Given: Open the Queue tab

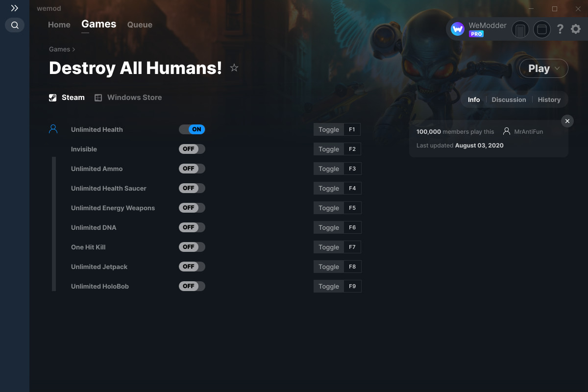Looking at the screenshot, I should point(140,24).
